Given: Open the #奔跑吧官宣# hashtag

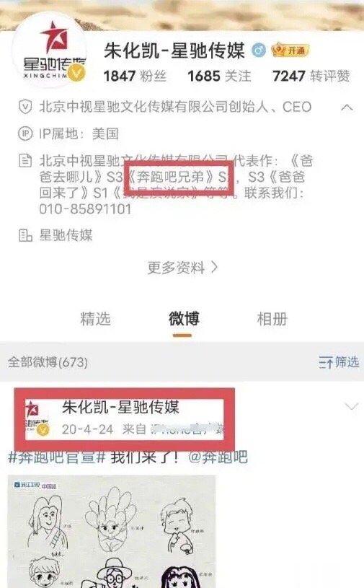Looking at the screenshot, I should tap(56, 457).
